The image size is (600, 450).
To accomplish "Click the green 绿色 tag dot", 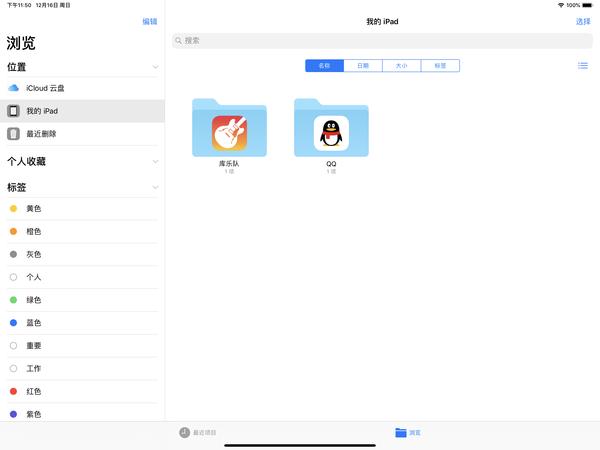I will [13, 300].
